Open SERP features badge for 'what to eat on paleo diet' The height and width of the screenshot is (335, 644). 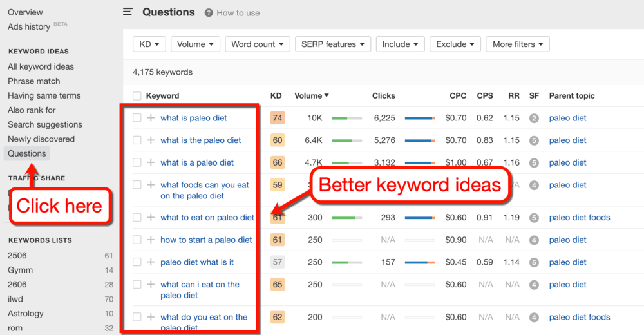534,218
